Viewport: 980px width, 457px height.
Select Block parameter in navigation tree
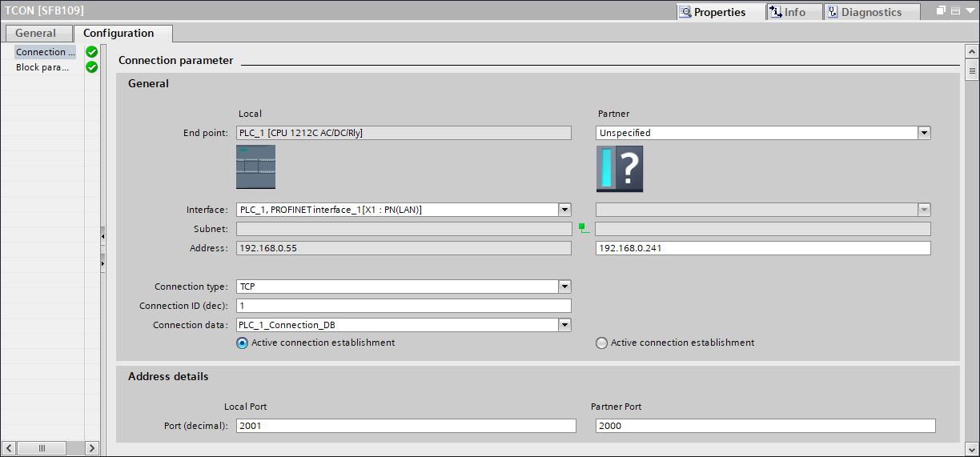pos(42,67)
